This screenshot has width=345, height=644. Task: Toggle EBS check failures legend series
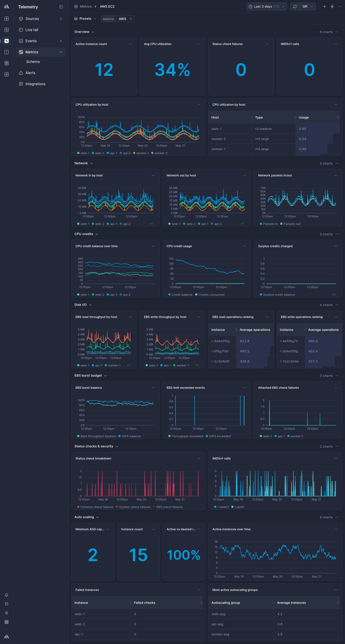168,507
